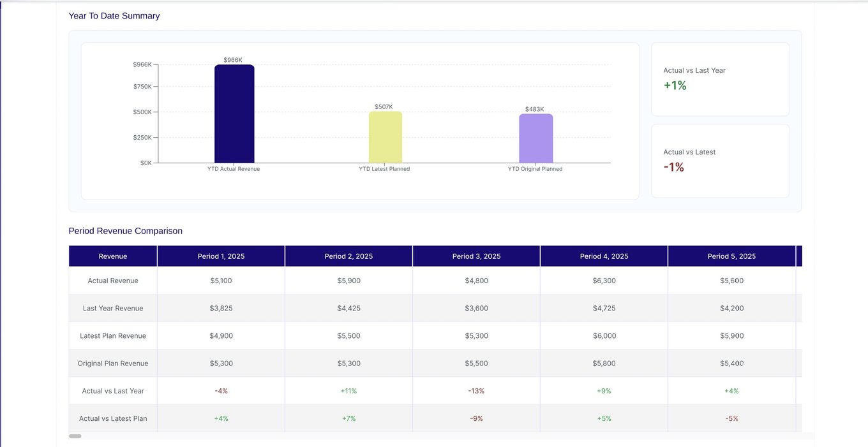Click the $4,900 Latest Plan Revenue cell
The image size is (868, 447).
pyautogui.click(x=221, y=336)
